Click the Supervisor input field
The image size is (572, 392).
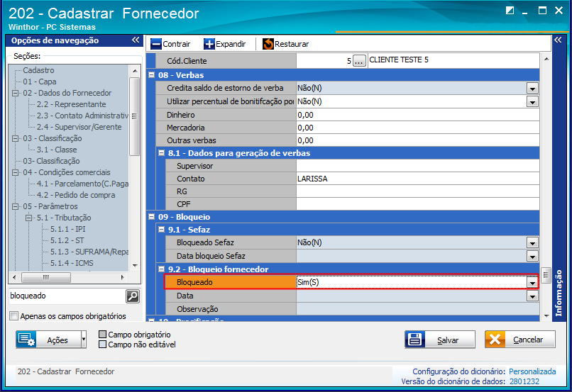[418, 166]
